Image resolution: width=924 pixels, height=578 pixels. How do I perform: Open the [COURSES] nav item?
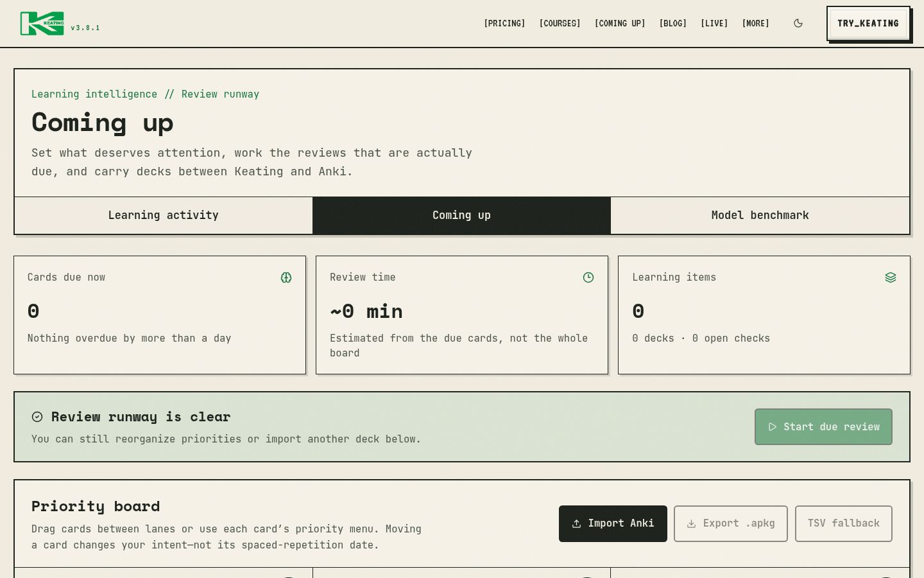coord(560,23)
